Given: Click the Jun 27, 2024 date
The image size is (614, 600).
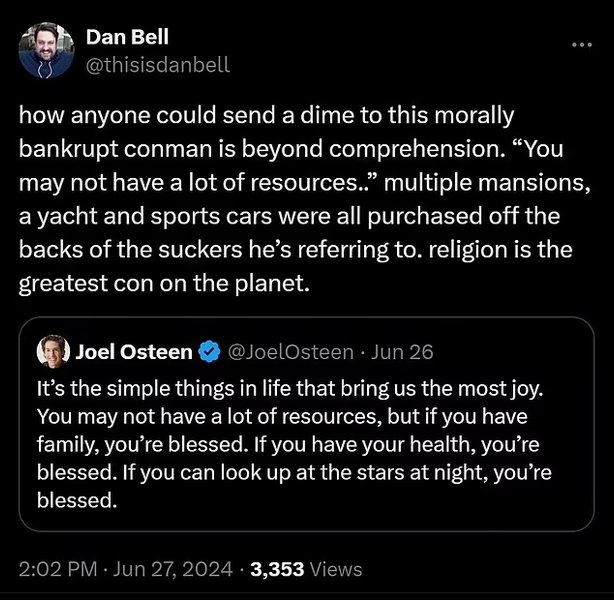Looking at the screenshot, I should point(171,569).
